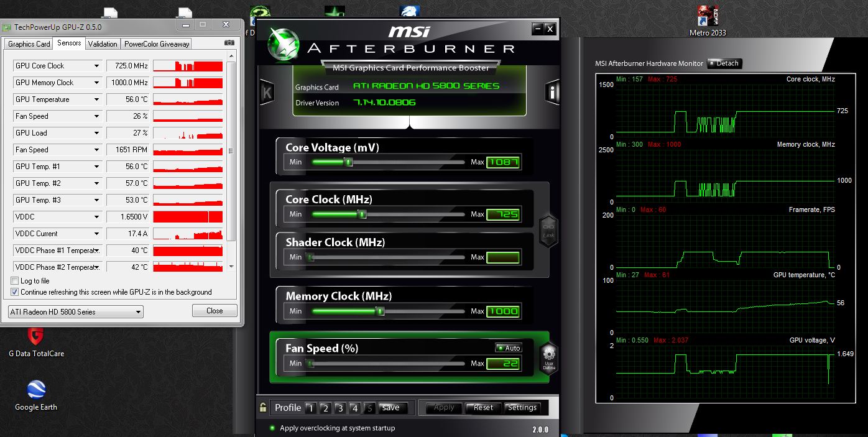Click the VDDC 1.6500 V reading

click(128, 217)
